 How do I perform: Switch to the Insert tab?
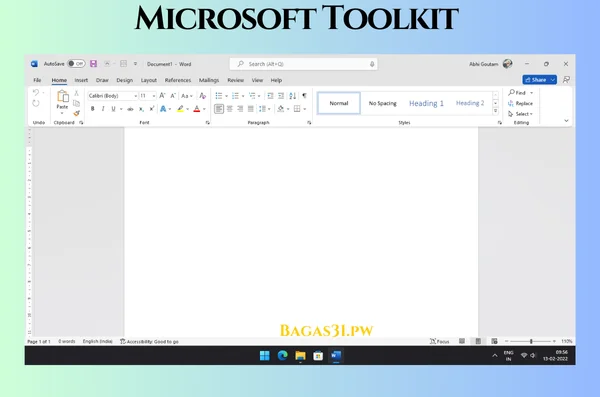tap(81, 80)
